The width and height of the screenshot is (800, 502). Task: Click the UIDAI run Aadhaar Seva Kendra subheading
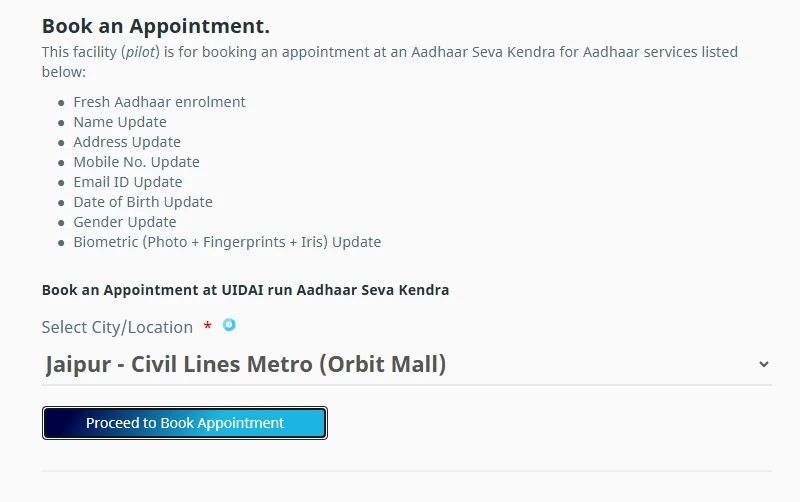tap(245, 290)
